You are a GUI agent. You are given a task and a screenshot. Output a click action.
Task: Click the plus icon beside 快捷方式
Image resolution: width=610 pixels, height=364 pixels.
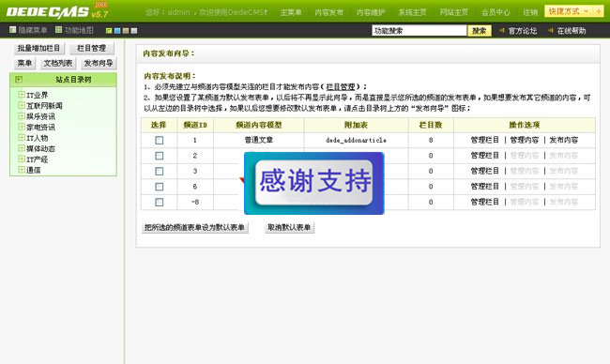pos(598,11)
